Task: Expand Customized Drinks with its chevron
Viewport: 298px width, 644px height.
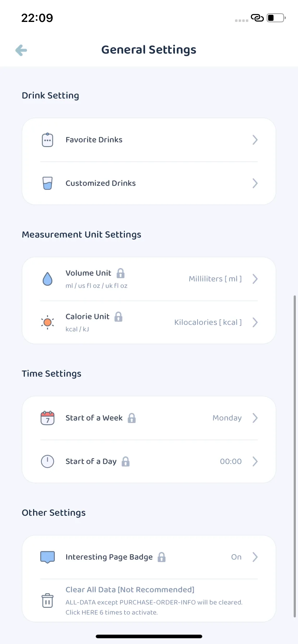Action: point(255,183)
